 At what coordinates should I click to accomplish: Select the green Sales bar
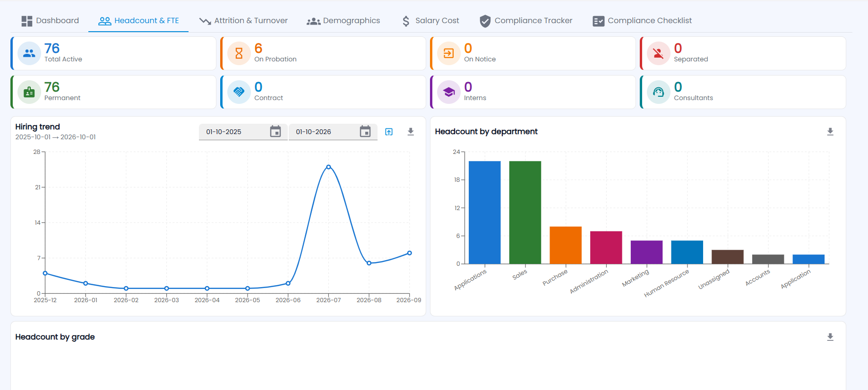pyautogui.click(x=525, y=212)
